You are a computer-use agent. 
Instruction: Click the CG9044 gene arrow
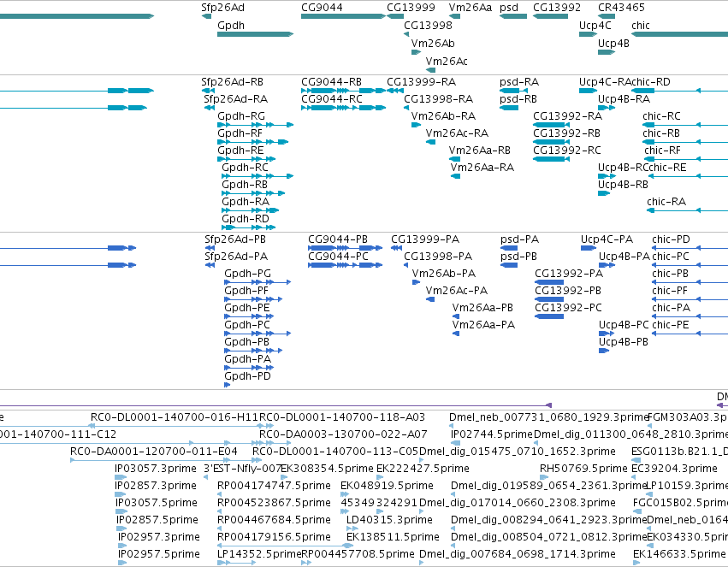[x=344, y=16]
